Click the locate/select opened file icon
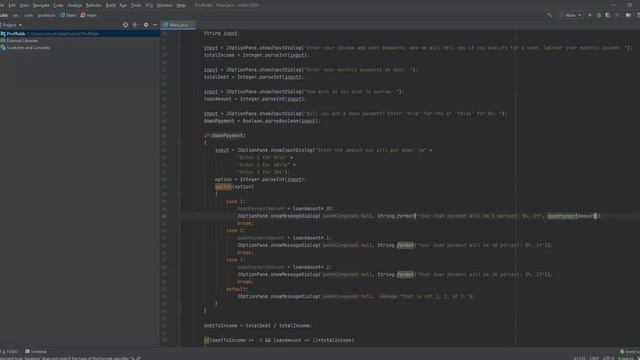Viewport: 640px width, 360px height. point(125,25)
